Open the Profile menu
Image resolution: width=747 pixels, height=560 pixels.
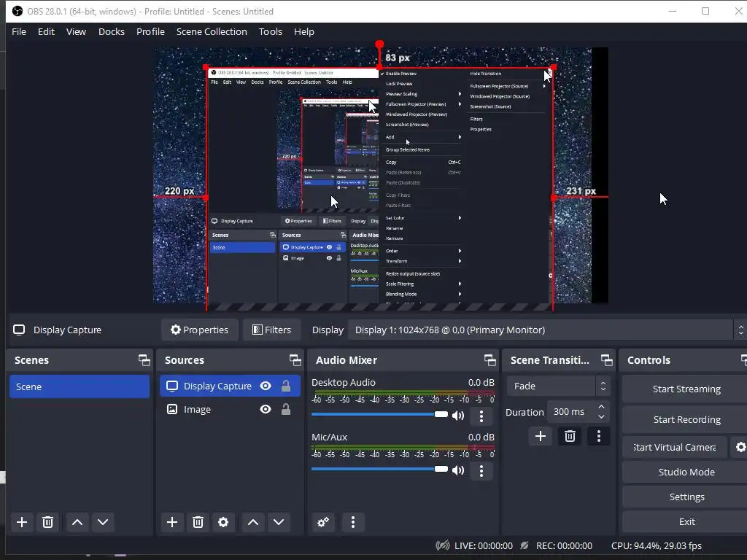[150, 32]
